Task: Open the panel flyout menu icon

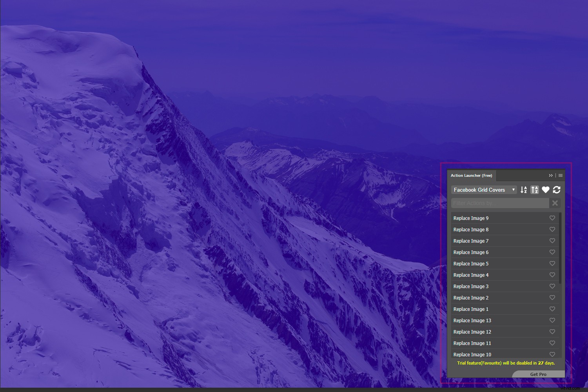Action: [x=560, y=175]
